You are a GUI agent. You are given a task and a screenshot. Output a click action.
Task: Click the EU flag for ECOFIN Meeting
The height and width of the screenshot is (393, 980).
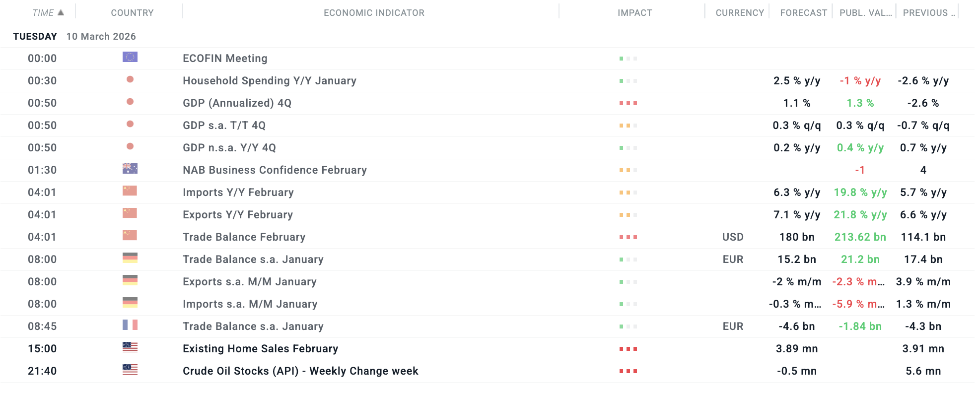(x=130, y=58)
